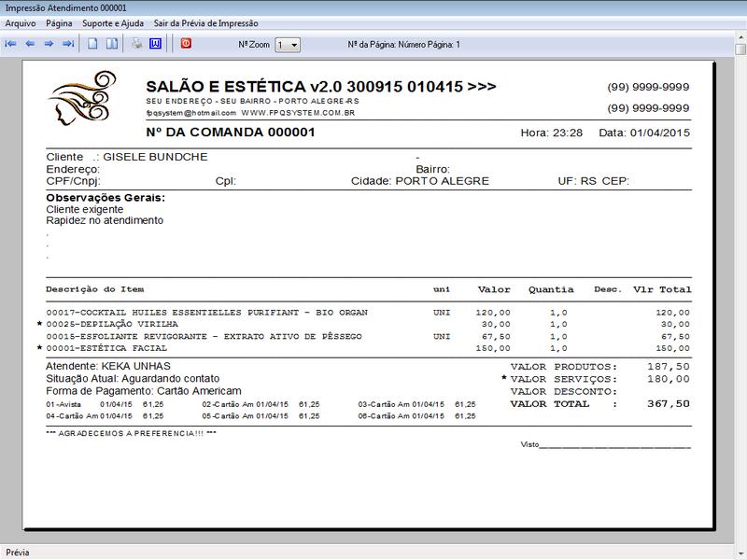Click 'Atendente: KEKA UNHAS' text
Screen dimensions: 747x560
(108, 366)
